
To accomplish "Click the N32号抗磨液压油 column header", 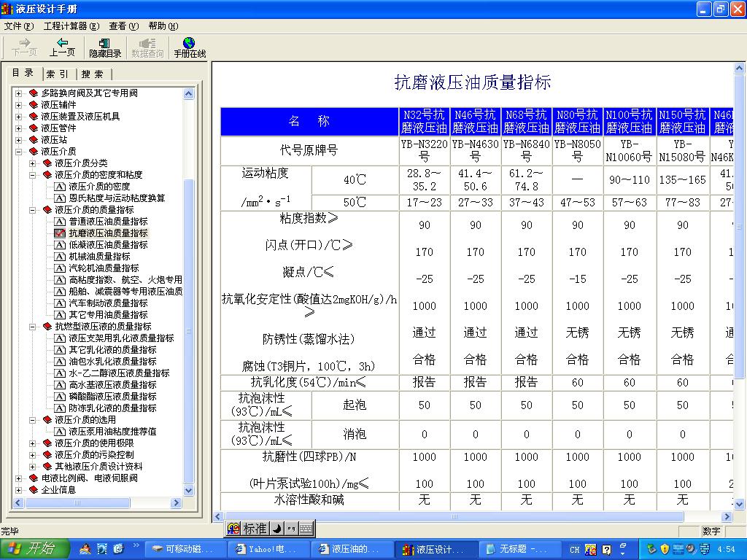I will 424,122.
